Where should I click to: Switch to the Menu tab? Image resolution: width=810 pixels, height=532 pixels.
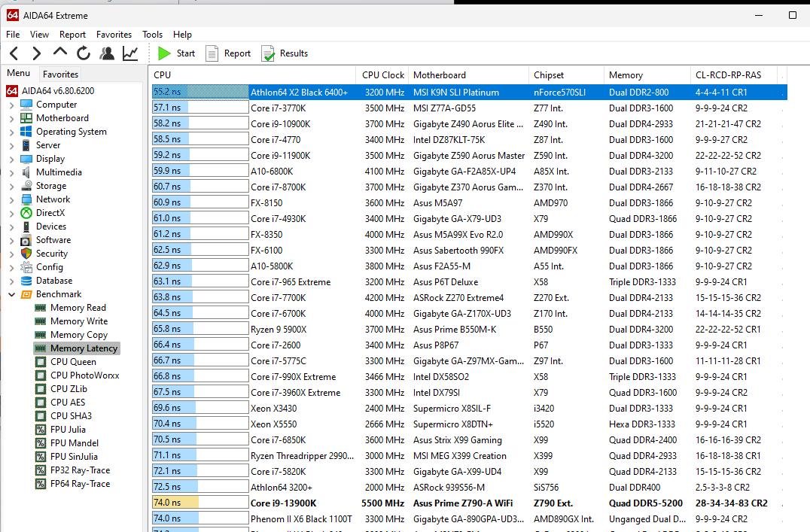(x=19, y=73)
